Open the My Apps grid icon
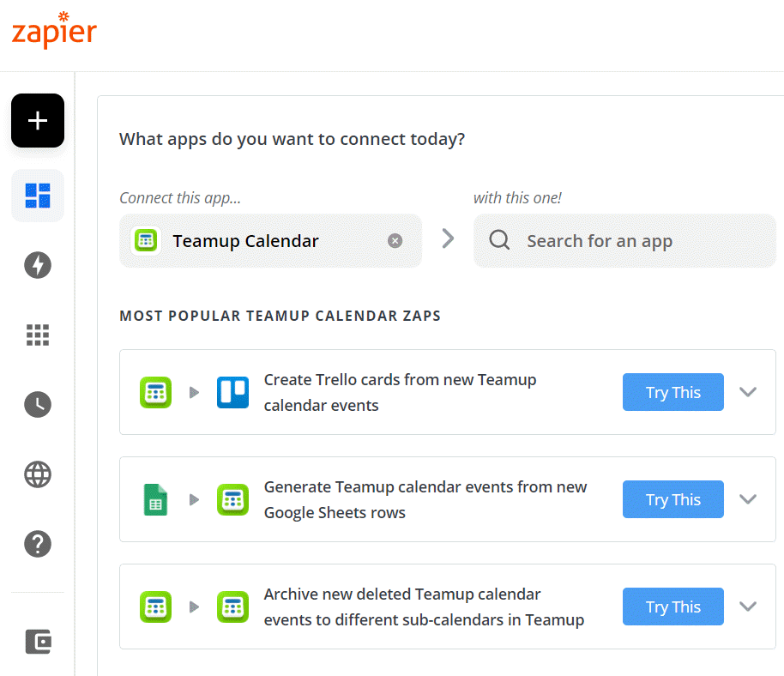 click(38, 335)
